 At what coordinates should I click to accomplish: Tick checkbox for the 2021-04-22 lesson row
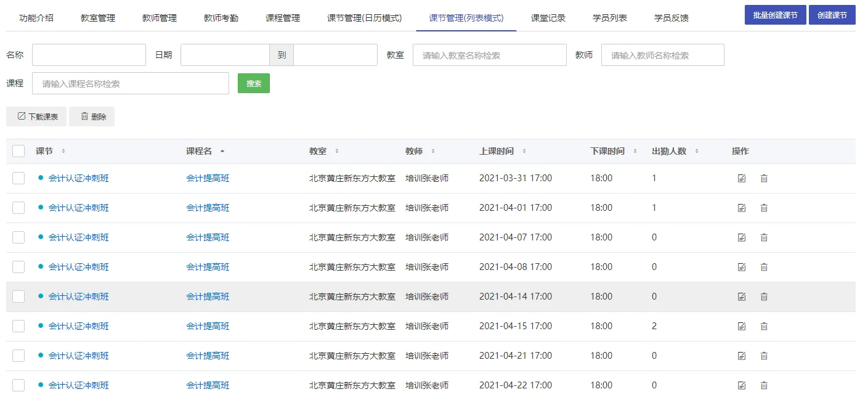coord(18,385)
